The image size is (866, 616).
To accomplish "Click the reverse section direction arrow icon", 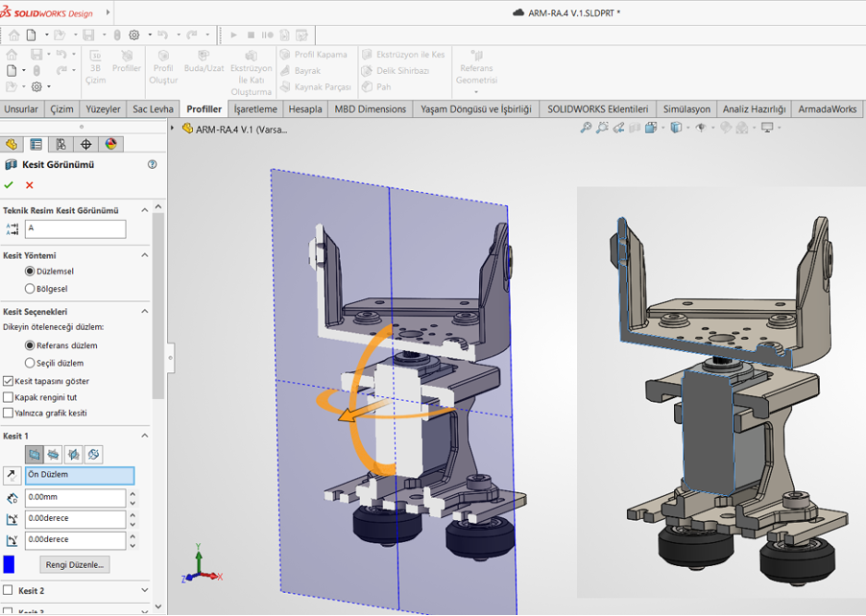I will pos(12,475).
